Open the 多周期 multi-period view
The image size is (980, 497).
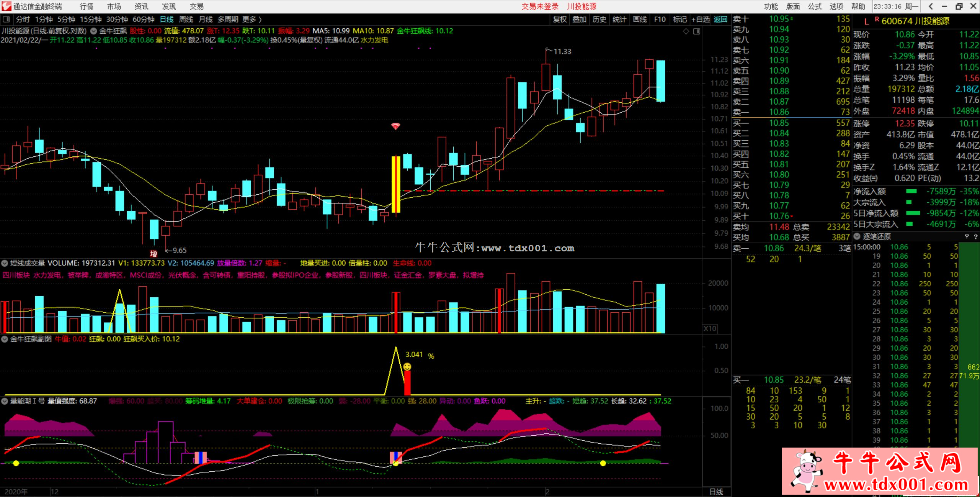[228, 19]
